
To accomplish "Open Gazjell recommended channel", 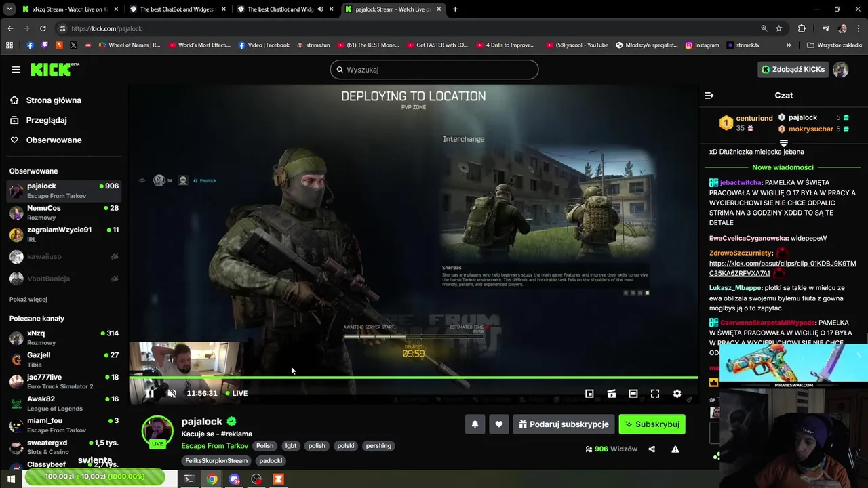I will pyautogui.click(x=64, y=360).
